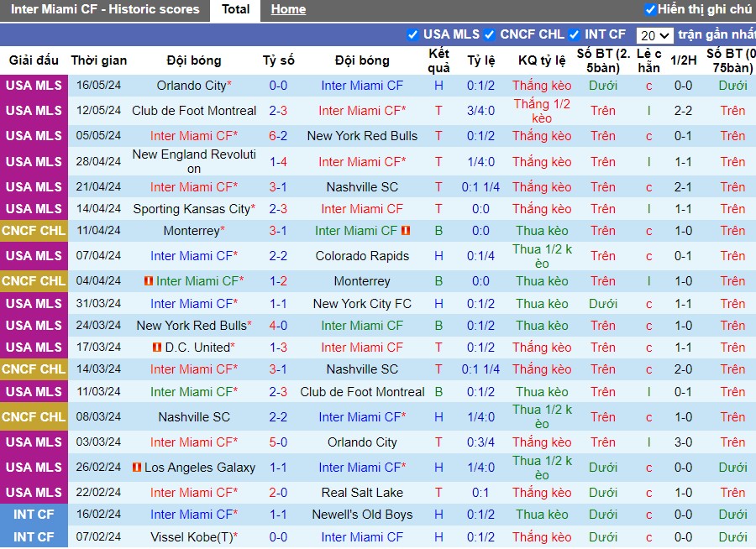Click Newell's Old Boys team name
Image resolution: width=756 pixels, height=549 pixels.
click(362, 515)
